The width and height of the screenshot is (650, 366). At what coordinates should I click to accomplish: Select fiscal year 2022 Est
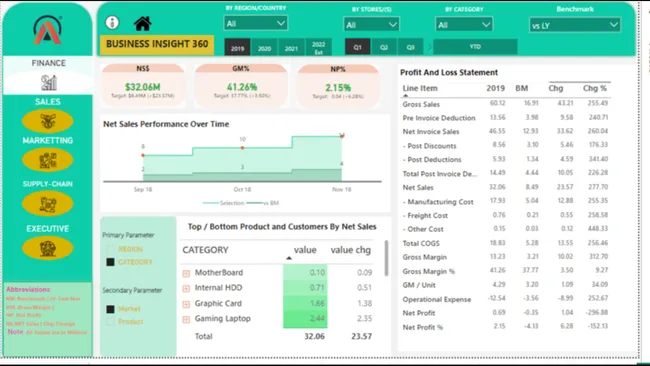pyautogui.click(x=318, y=48)
